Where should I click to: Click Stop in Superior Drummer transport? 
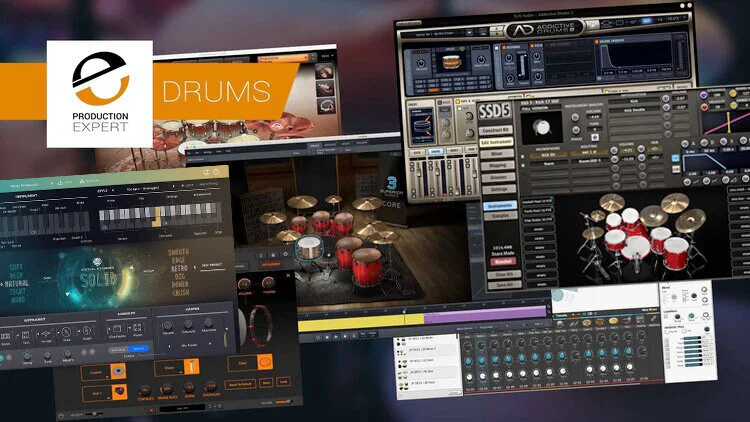coord(327,337)
